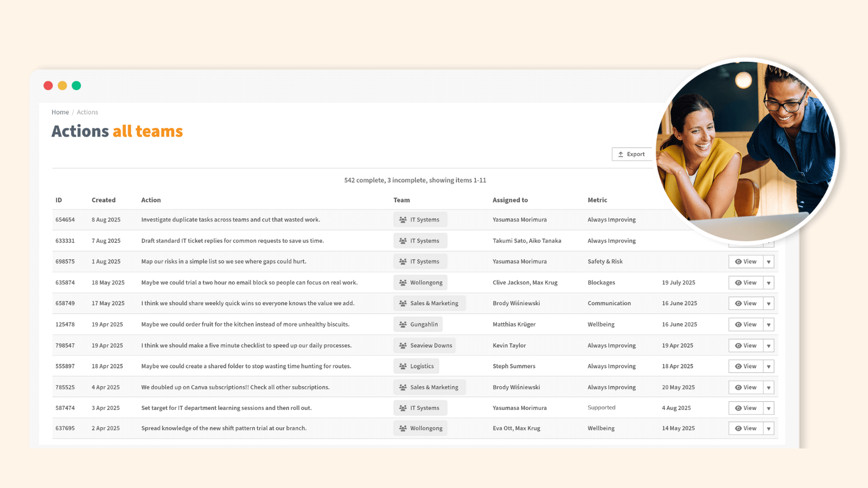Click IT Systems team tag in row 698575

[x=420, y=261]
